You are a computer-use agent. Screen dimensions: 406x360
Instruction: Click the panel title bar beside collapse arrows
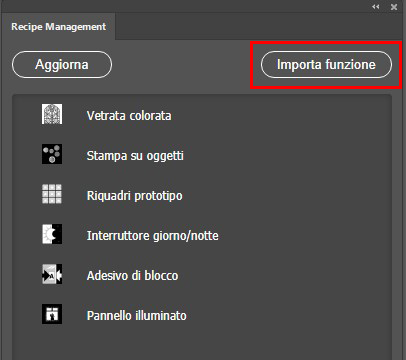[185, 7]
